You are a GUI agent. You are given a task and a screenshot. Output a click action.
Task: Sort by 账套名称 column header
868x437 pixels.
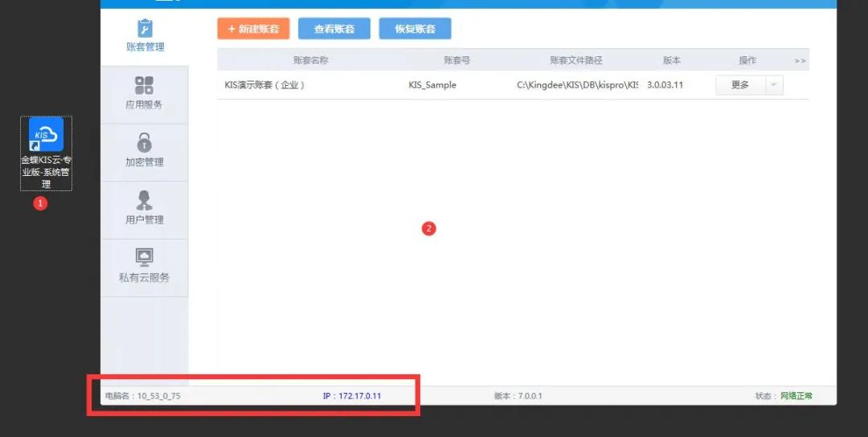point(310,60)
